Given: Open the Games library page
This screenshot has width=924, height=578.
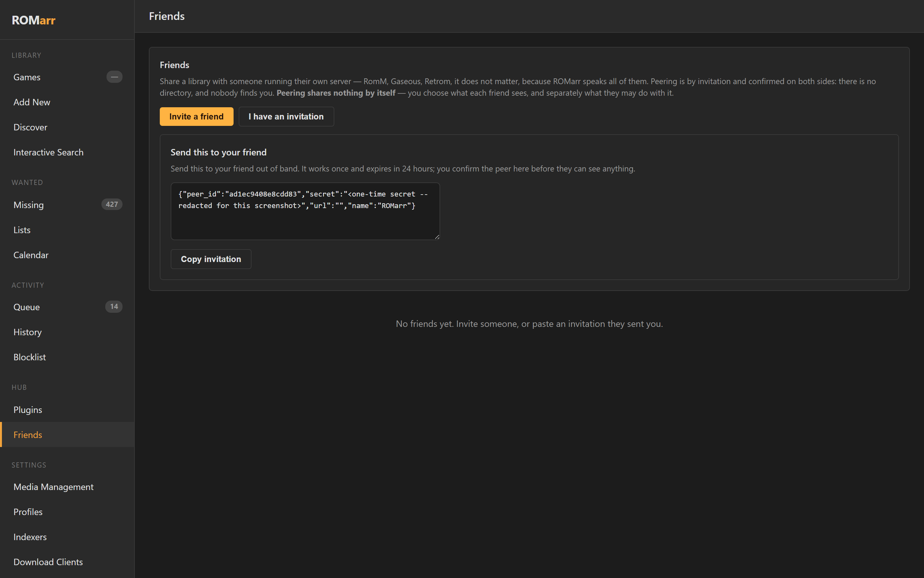Looking at the screenshot, I should click(x=67, y=77).
